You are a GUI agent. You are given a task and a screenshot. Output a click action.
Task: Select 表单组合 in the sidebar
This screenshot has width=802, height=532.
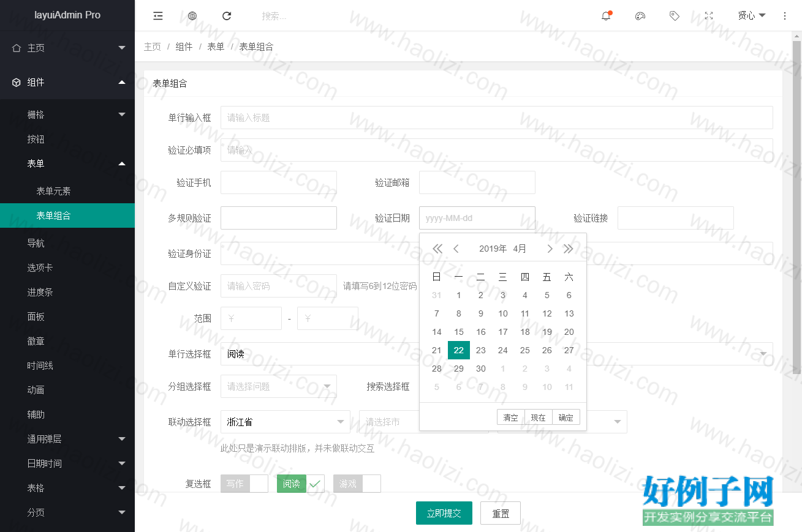pos(67,215)
